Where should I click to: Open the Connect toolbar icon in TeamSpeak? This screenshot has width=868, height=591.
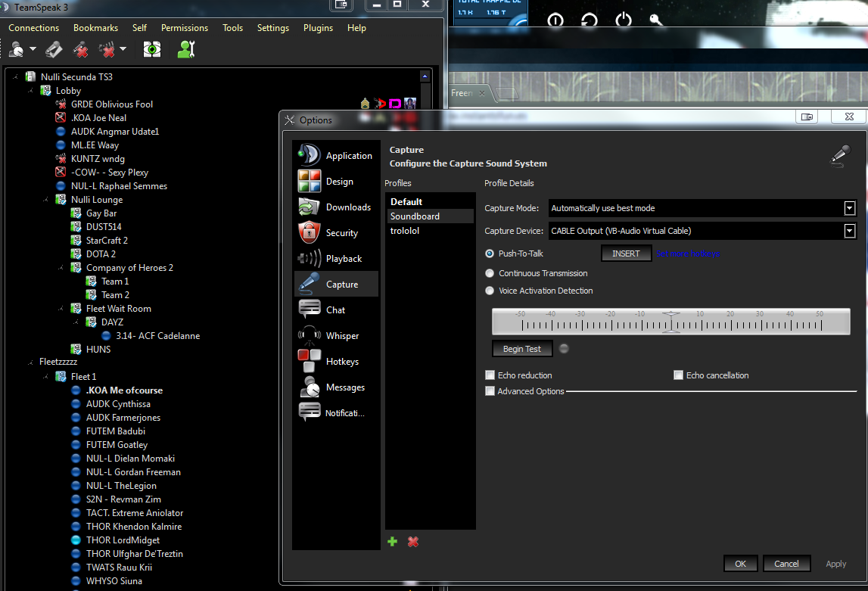coord(17,50)
